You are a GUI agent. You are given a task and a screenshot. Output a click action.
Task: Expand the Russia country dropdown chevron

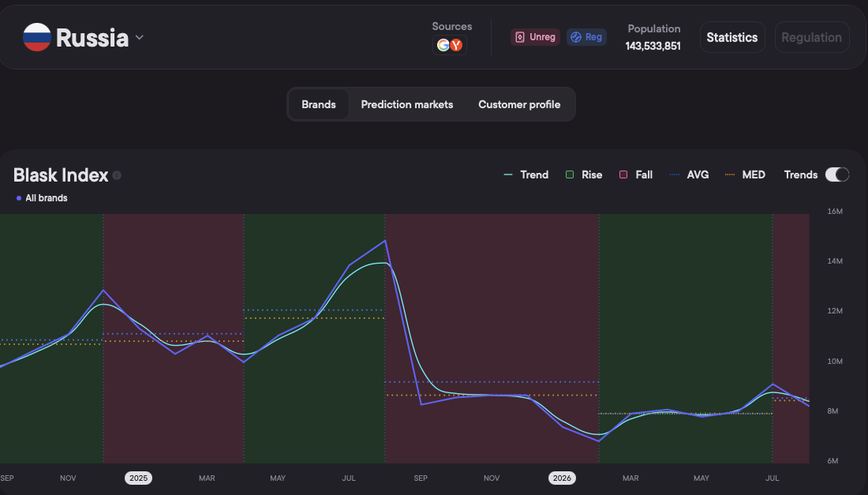[x=140, y=38]
